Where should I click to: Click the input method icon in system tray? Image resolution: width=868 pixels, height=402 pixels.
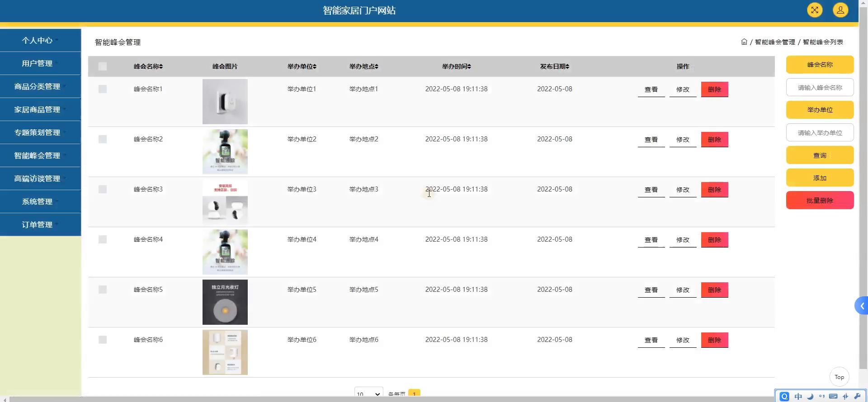(784, 396)
